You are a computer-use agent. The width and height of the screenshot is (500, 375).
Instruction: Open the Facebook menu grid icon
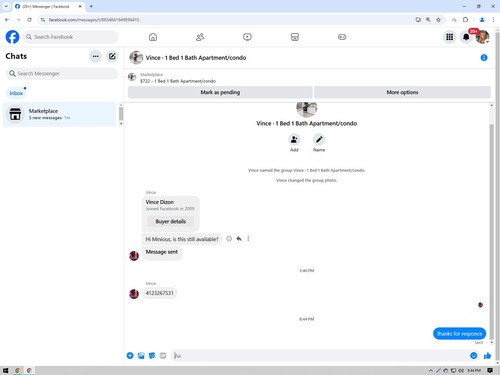[x=449, y=37]
